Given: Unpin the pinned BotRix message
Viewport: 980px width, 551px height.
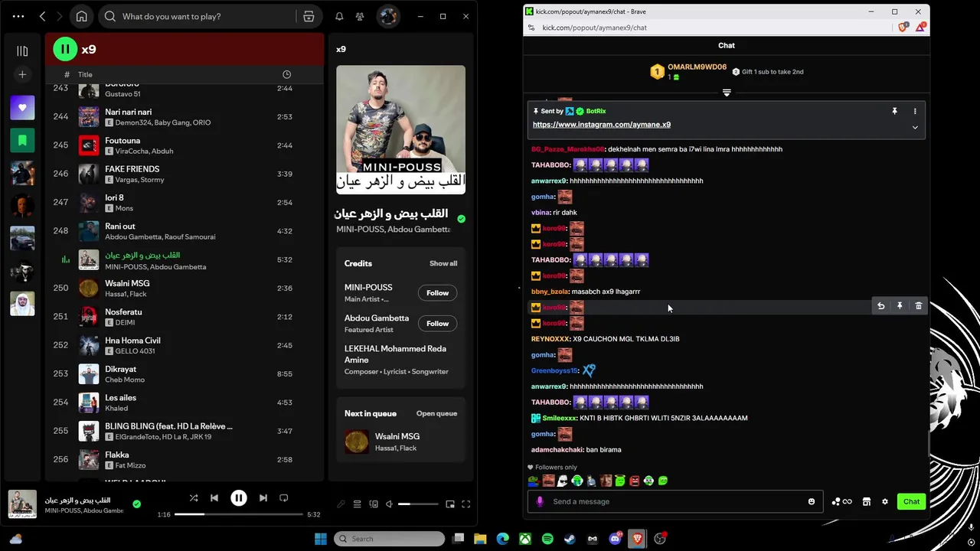Looking at the screenshot, I should pyautogui.click(x=894, y=111).
